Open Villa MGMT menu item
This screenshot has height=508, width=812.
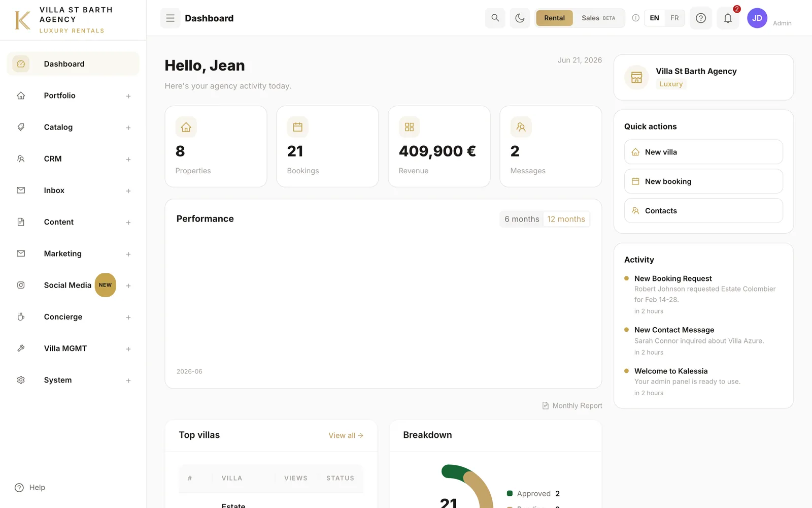(x=73, y=348)
